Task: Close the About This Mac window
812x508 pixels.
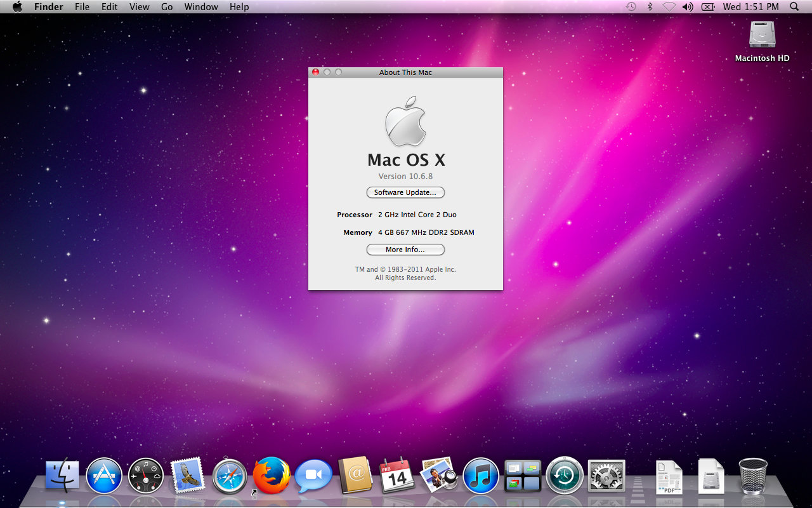Action: (315, 72)
